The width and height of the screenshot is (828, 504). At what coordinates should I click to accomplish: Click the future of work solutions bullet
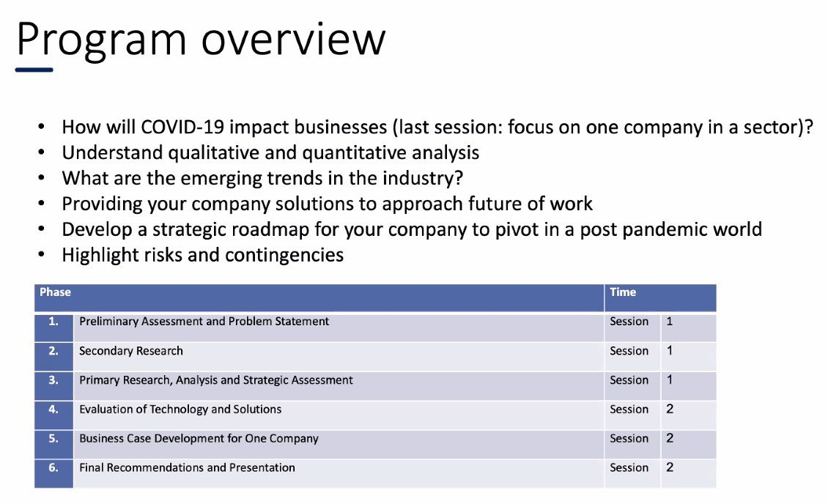327,204
